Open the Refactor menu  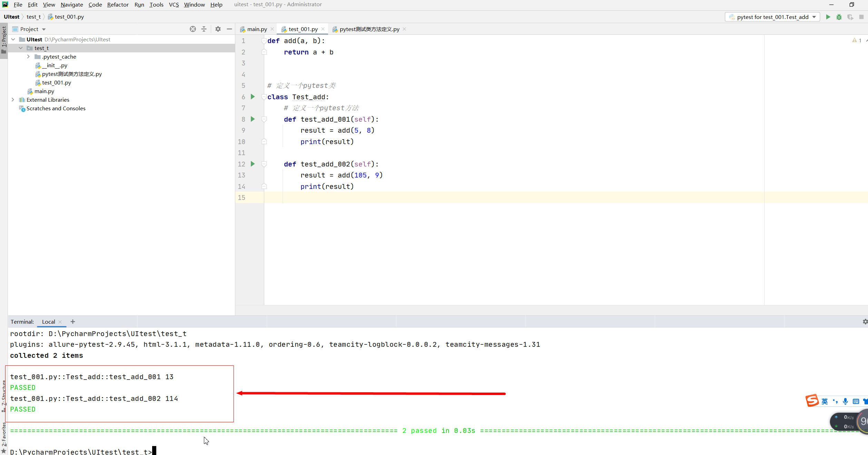(118, 4)
